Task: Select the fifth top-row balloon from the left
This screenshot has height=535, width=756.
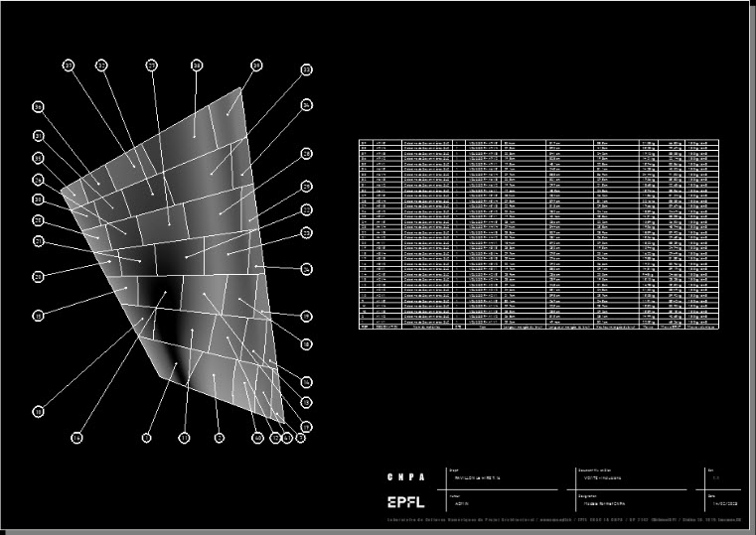Action: tap(256, 65)
